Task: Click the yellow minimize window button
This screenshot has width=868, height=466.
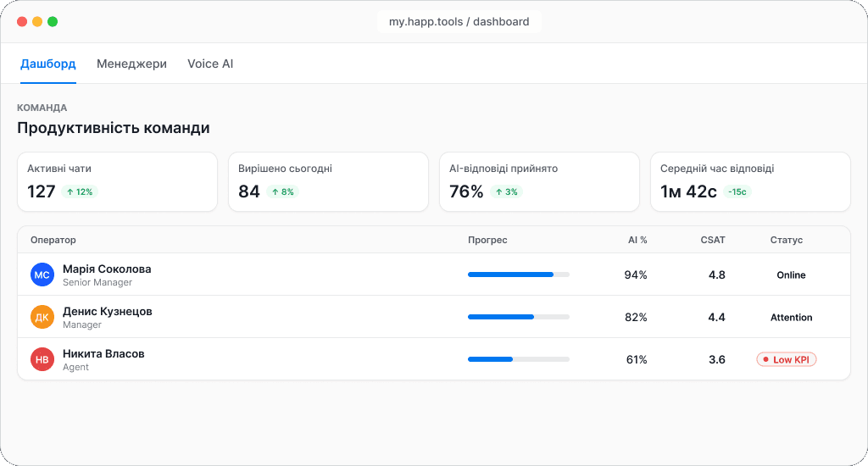Action: 37,21
